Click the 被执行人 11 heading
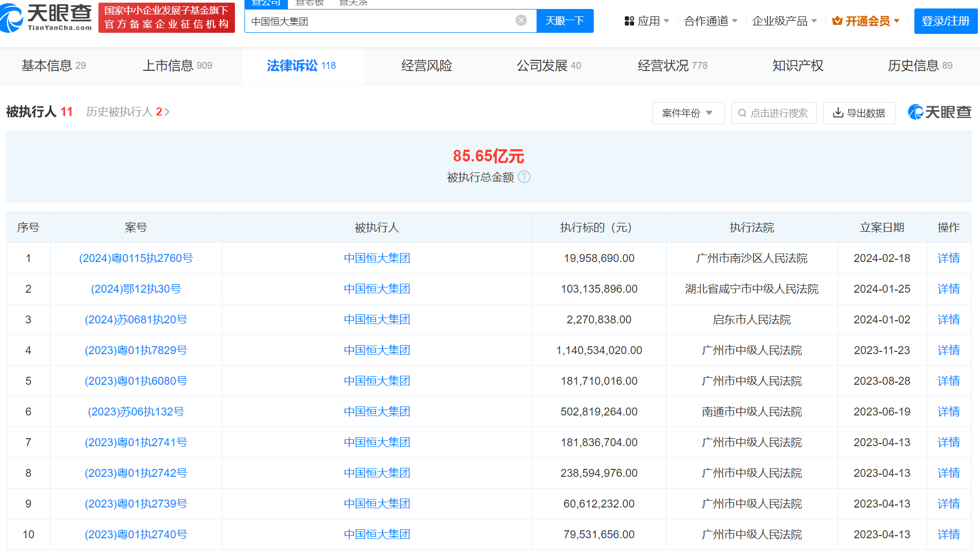This screenshot has width=980, height=552. tap(39, 112)
